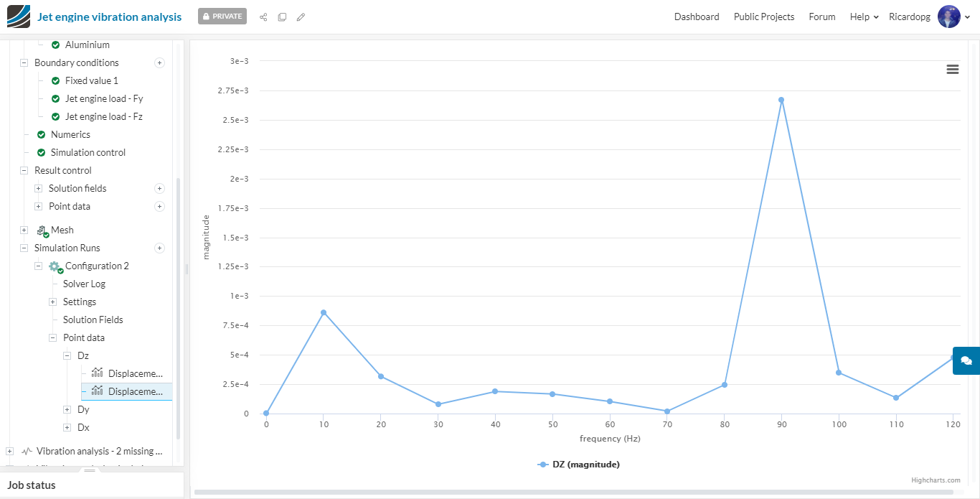980x499 pixels.
Task: Add a new solution field
Action: [160, 188]
